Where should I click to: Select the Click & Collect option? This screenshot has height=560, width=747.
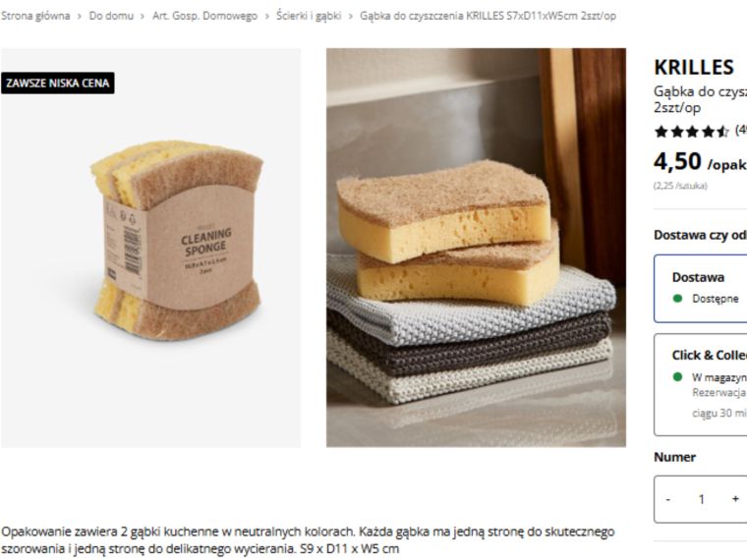[x=700, y=385]
